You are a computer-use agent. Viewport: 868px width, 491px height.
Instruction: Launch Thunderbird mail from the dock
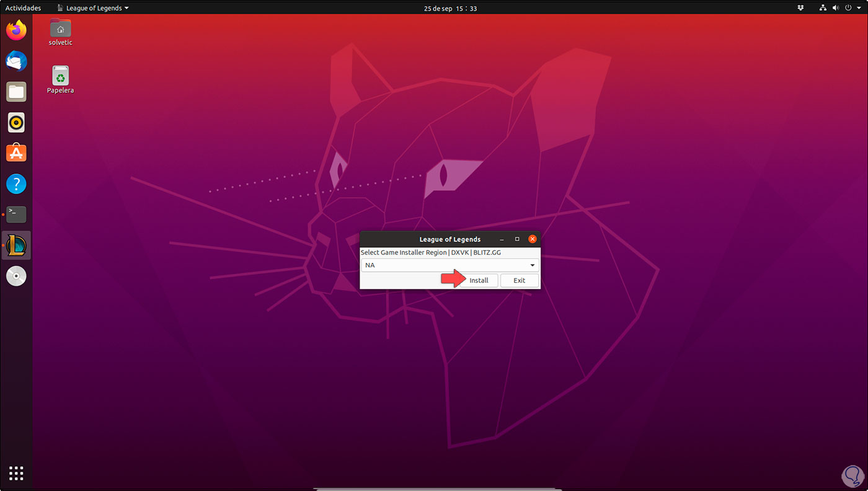[17, 61]
